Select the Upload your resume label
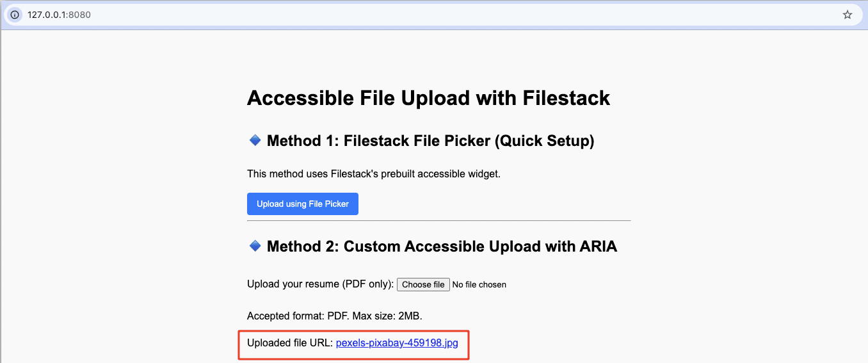This screenshot has height=363, width=868. (x=320, y=284)
